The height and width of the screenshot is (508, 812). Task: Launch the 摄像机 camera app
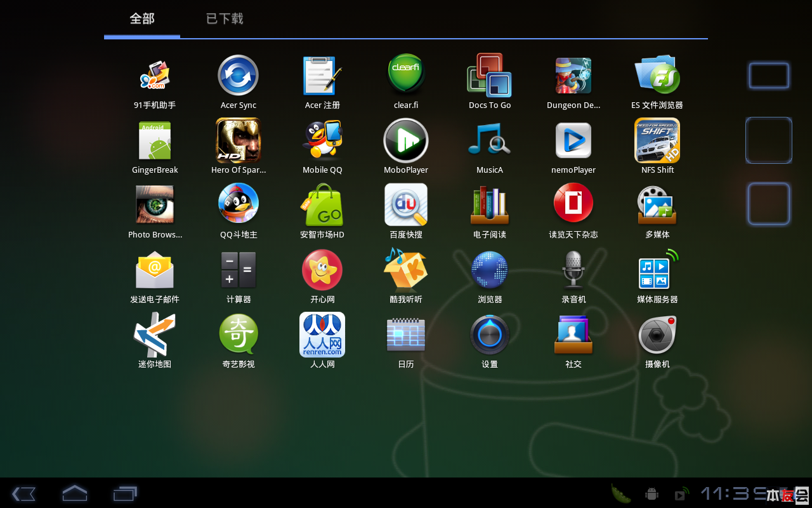pyautogui.click(x=657, y=335)
